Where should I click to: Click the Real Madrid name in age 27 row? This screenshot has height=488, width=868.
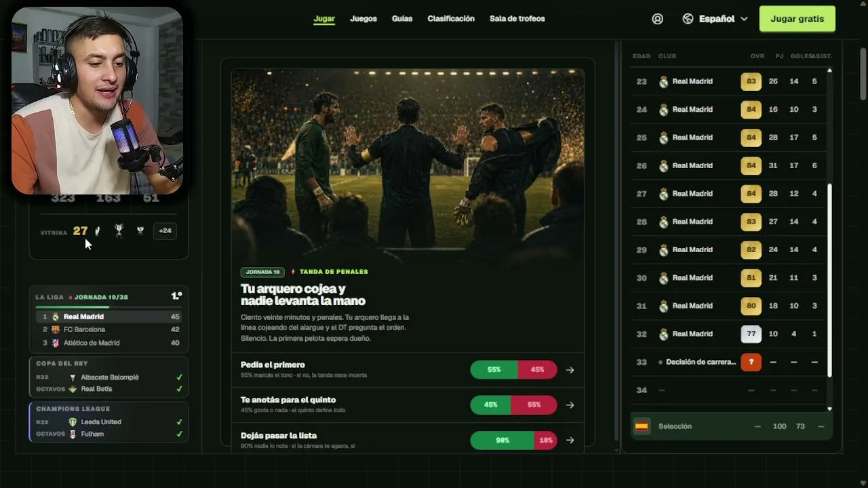692,194
